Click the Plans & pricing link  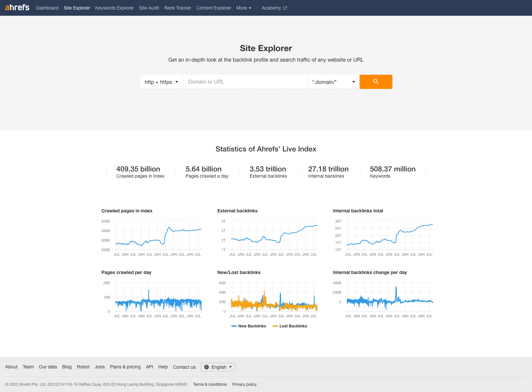125,367
